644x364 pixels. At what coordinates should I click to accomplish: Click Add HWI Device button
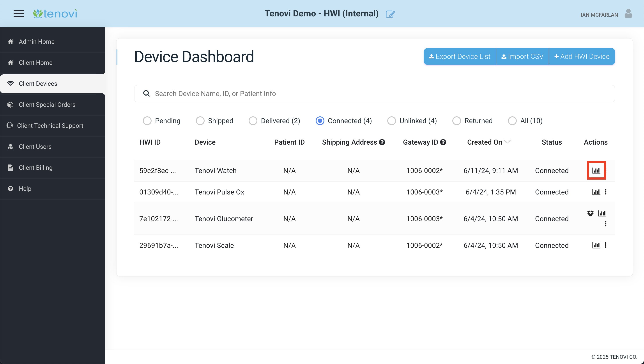click(581, 56)
